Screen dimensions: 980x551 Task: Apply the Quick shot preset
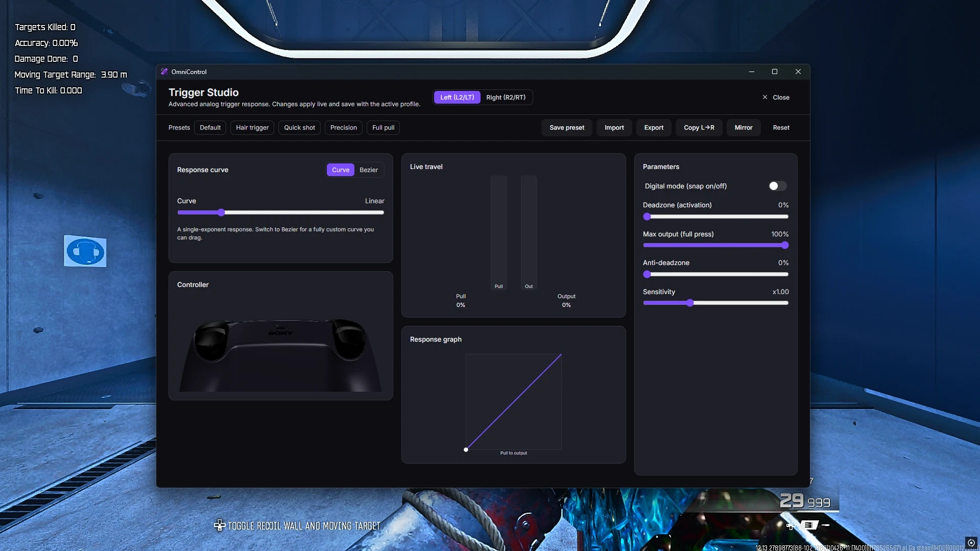[x=299, y=128]
